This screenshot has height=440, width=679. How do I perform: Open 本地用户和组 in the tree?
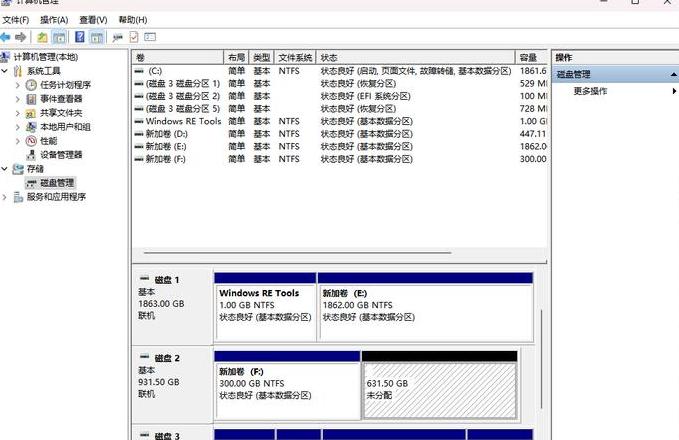pos(65,127)
